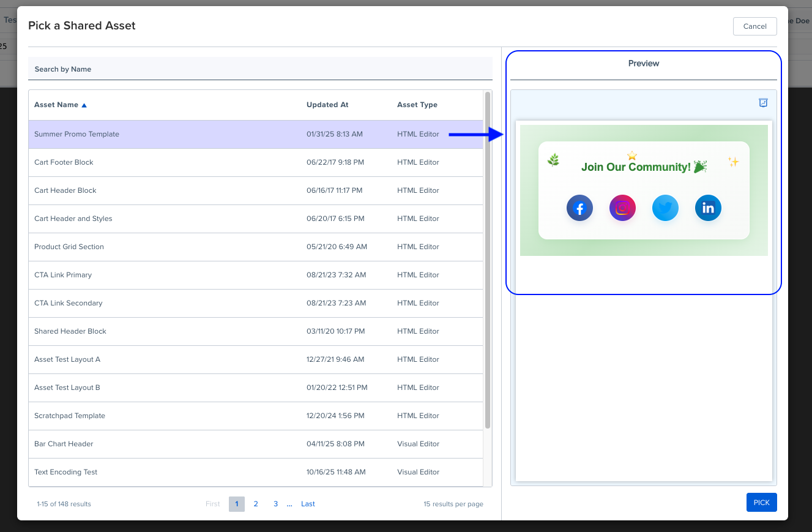Select the Twitter icon in the preview
The width and height of the screenshot is (812, 532).
pos(665,208)
